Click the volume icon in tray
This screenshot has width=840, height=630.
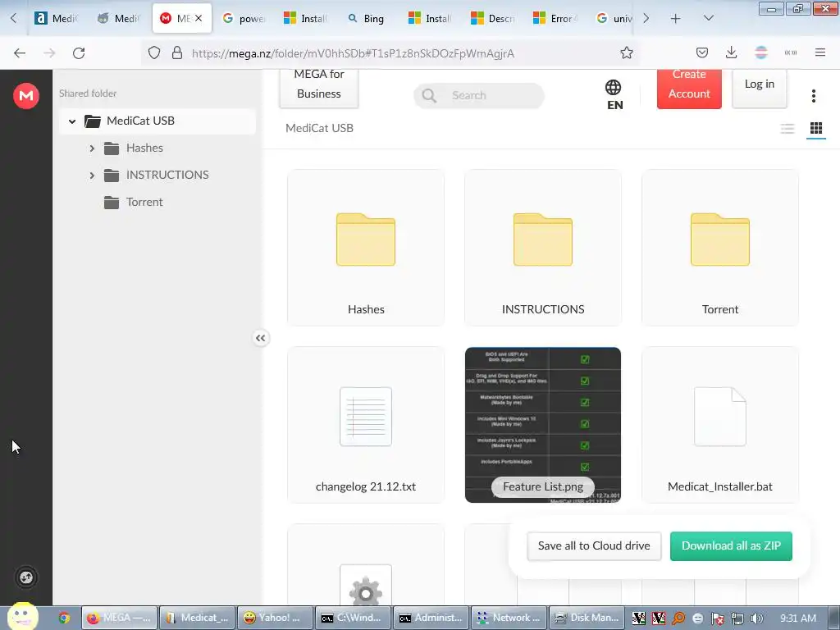[x=756, y=619]
